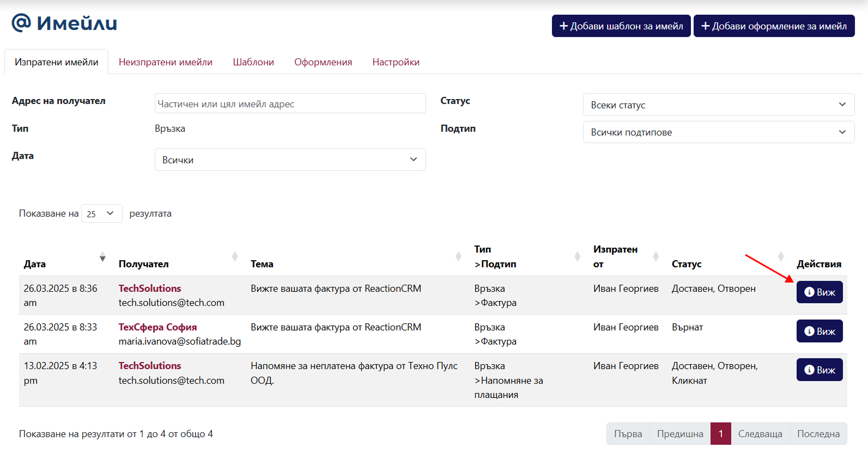Screen dimensions: 868x454
Task: Click the Върнат status cell
Action: 688,327
